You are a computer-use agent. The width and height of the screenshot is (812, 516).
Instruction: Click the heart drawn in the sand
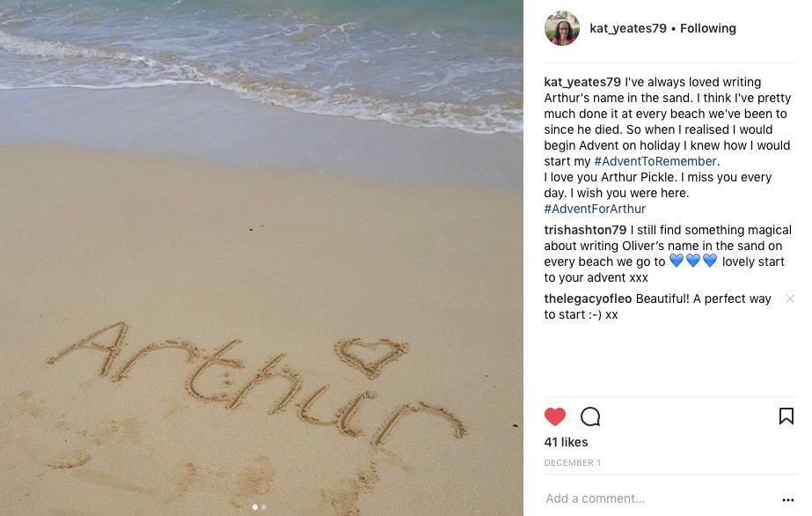coord(370,357)
